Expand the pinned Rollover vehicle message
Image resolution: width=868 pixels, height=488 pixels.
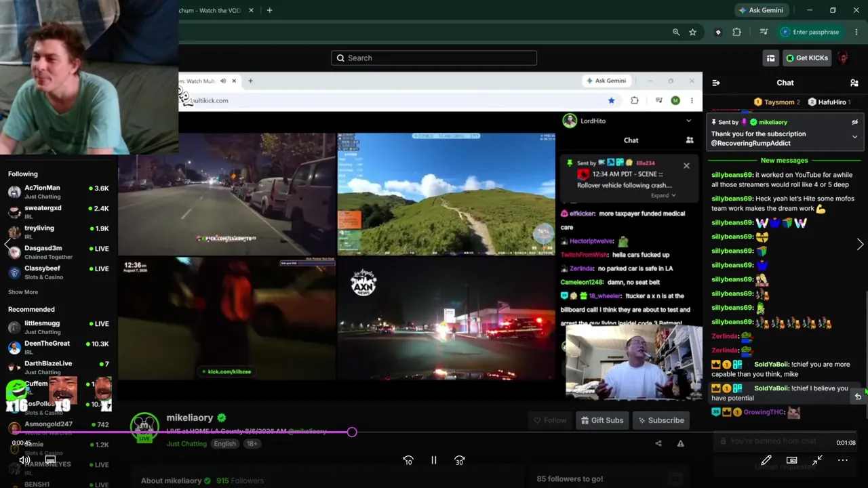point(664,196)
